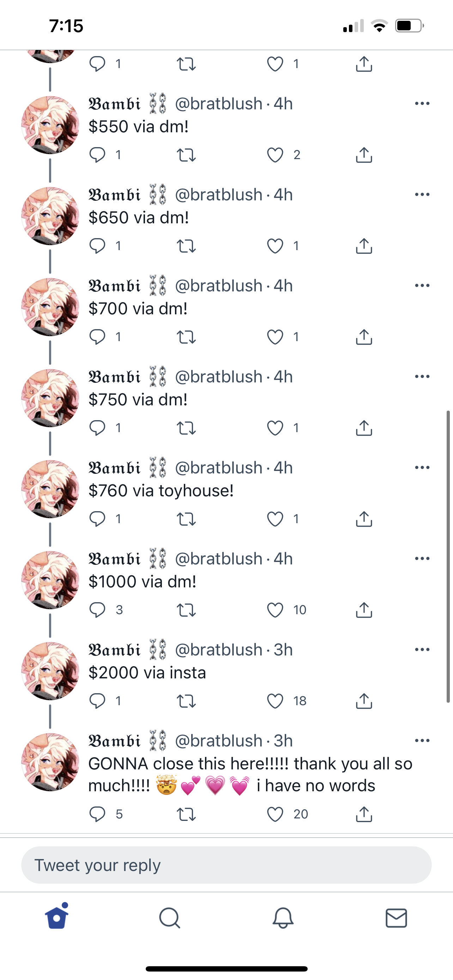This screenshot has height=980, width=453.
Task: Click the vertical scrollbar indicator
Action: coord(448,557)
